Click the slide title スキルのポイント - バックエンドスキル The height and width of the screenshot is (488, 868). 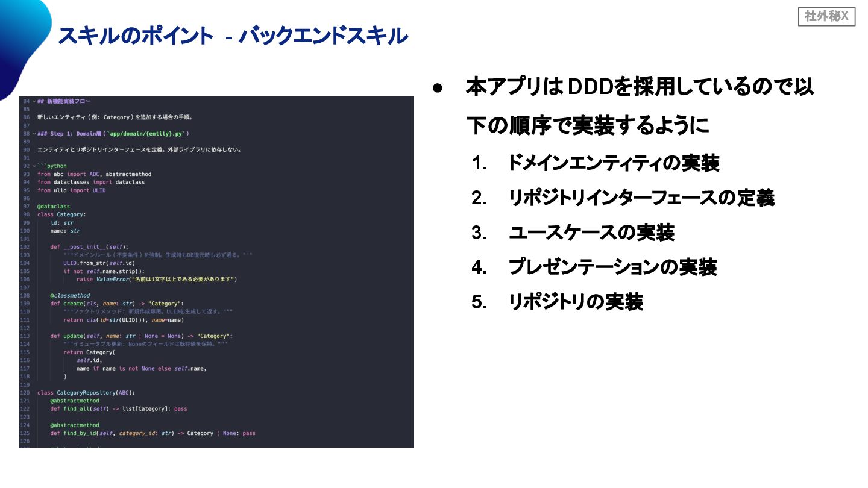(233, 36)
